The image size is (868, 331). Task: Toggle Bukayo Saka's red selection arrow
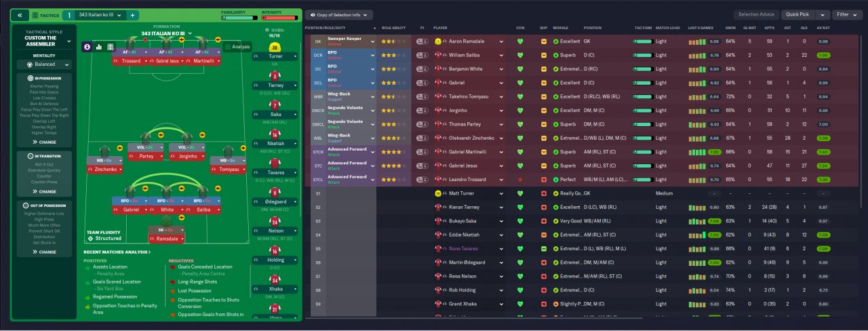[543, 221]
